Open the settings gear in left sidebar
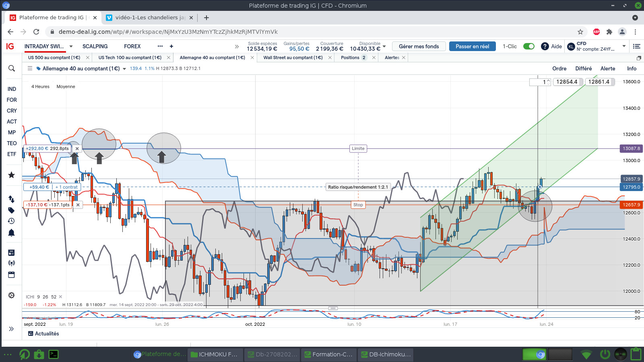 (12, 295)
